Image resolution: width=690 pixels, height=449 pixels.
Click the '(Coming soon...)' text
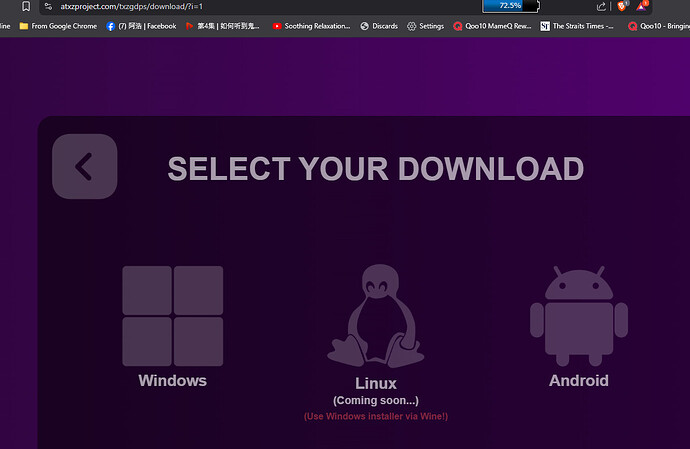pyautogui.click(x=376, y=401)
